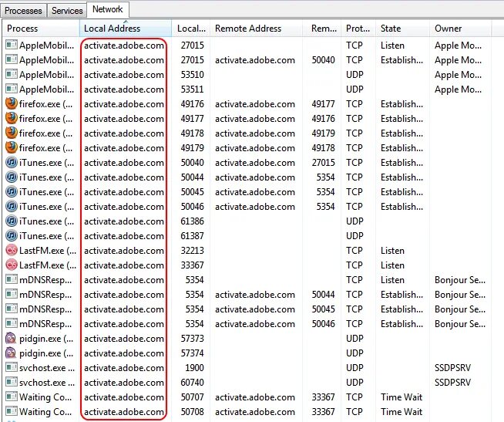504x422 pixels.
Task: Sort by Local port column header
Action: pos(191,29)
